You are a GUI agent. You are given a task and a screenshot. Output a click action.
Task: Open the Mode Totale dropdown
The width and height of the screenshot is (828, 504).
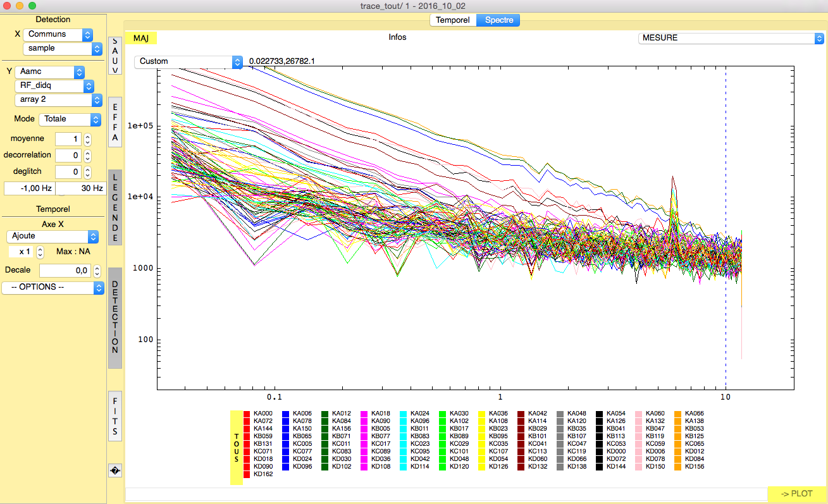click(70, 119)
